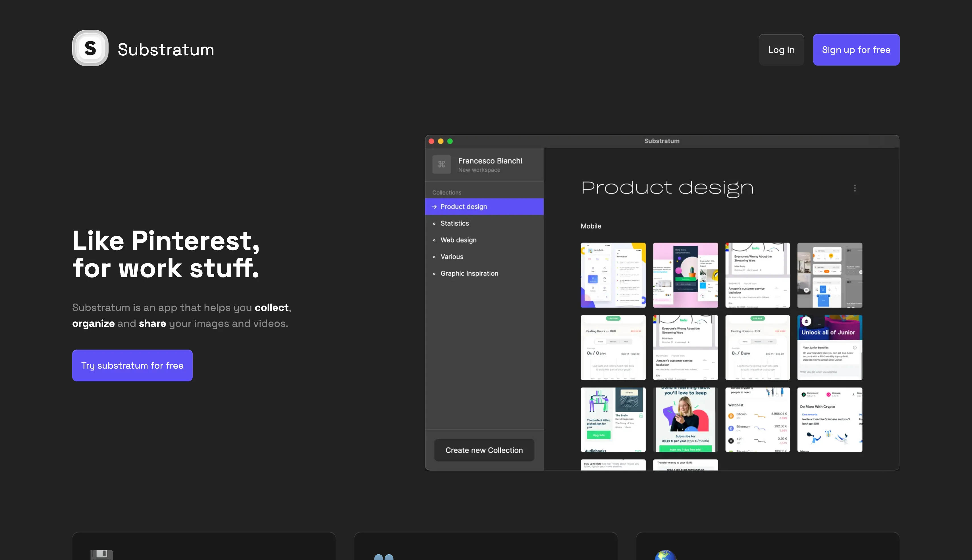The image size is (972, 560).
Task: Click the Log in button
Action: pyautogui.click(x=781, y=50)
